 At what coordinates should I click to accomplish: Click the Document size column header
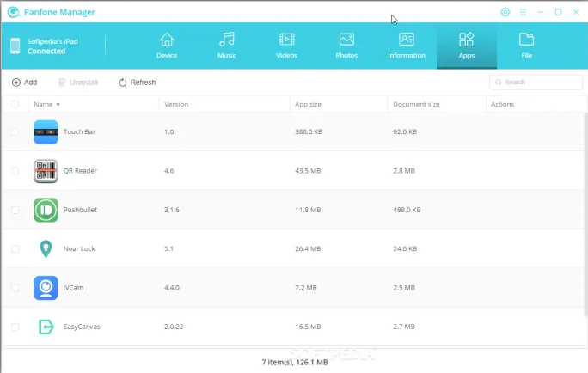point(416,104)
